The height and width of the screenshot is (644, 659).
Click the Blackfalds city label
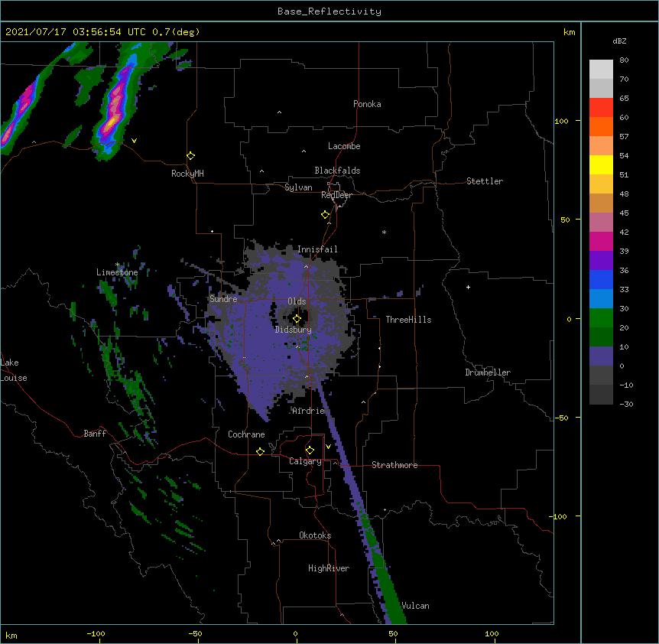(x=337, y=171)
